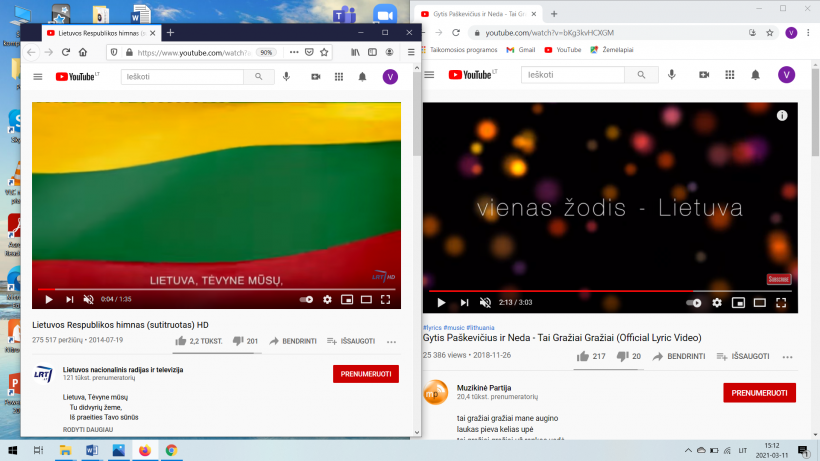
Task: Subscribe to Muzikinė Partija channel
Action: click(759, 393)
